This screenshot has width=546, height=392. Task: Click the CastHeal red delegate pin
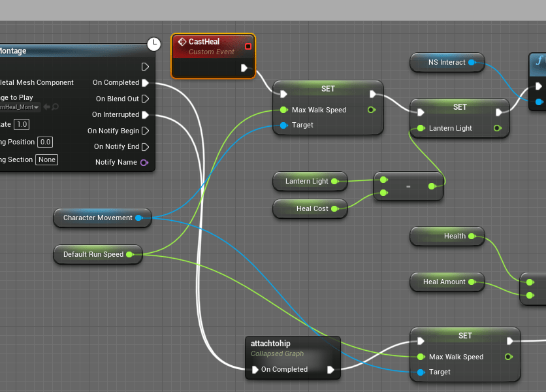(x=248, y=46)
